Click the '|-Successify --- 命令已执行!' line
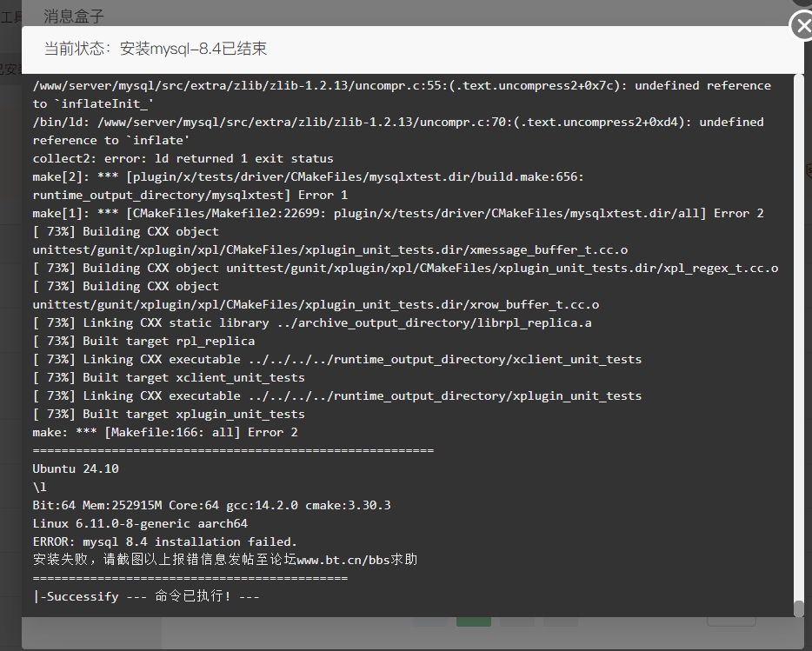 point(146,596)
